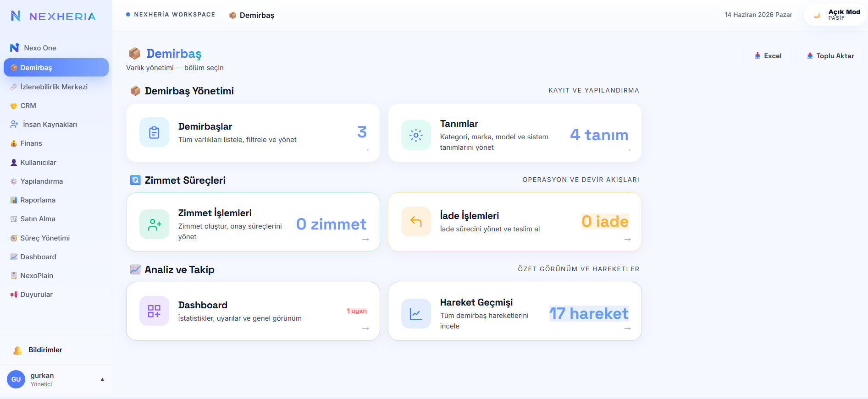Click the Toplu Aktar button
The image size is (868, 399).
pyautogui.click(x=830, y=56)
